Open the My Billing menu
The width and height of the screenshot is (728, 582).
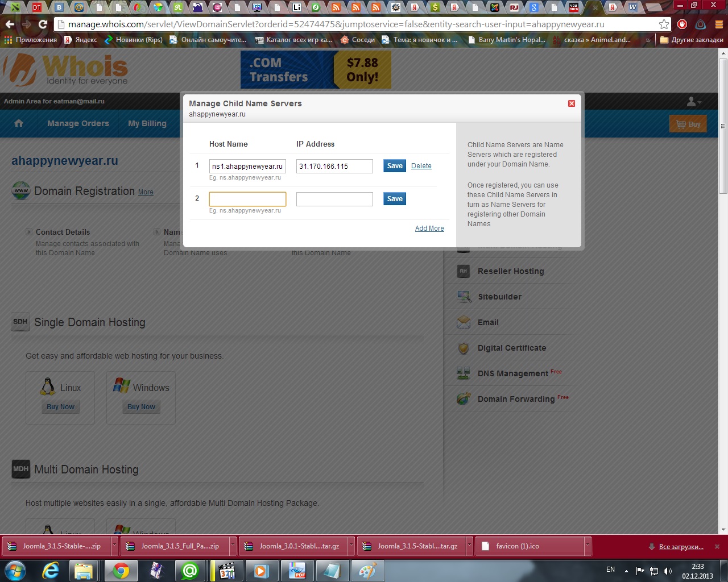147,123
